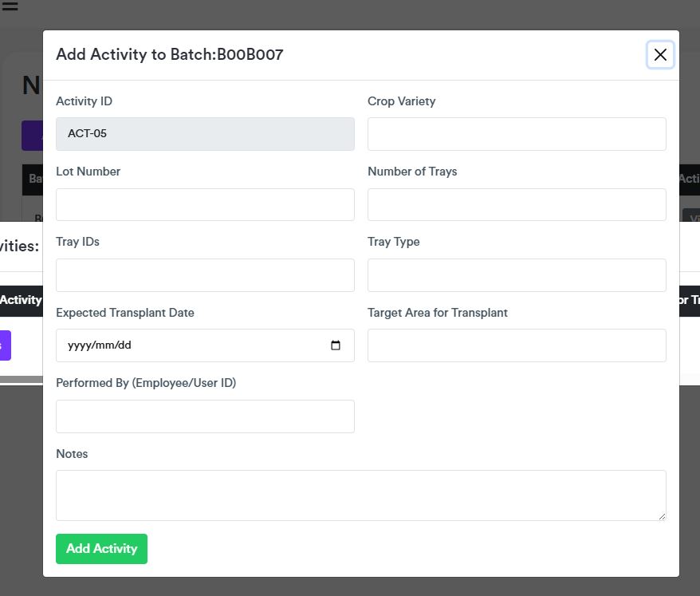Click the Expected Transplant Date field
Viewport: 700px width, 596px height.
(191, 345)
